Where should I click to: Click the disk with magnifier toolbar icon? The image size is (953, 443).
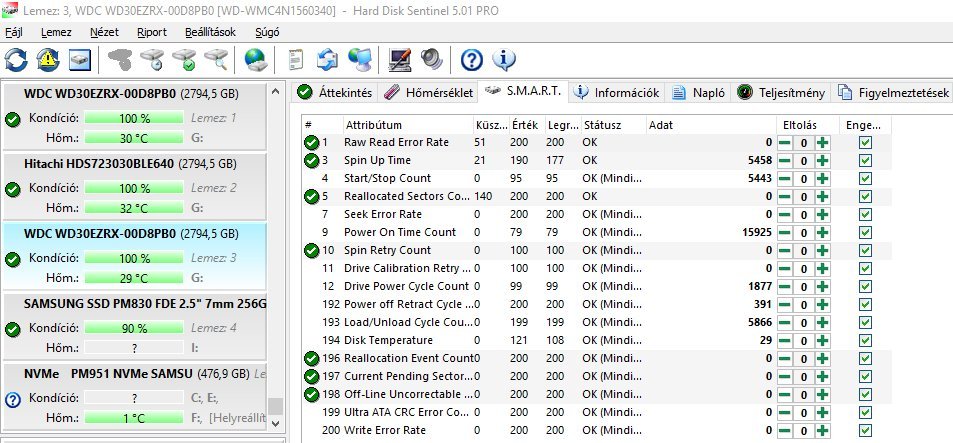coord(216,60)
